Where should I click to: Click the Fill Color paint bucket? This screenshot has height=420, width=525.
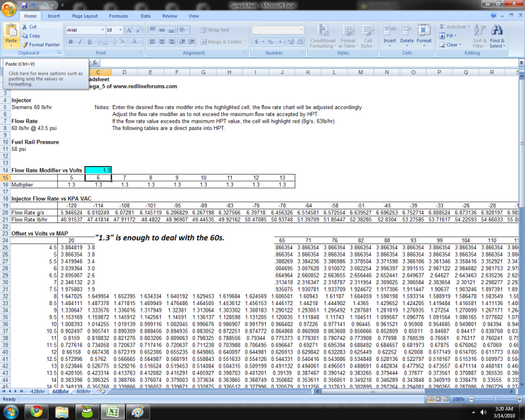[121, 42]
